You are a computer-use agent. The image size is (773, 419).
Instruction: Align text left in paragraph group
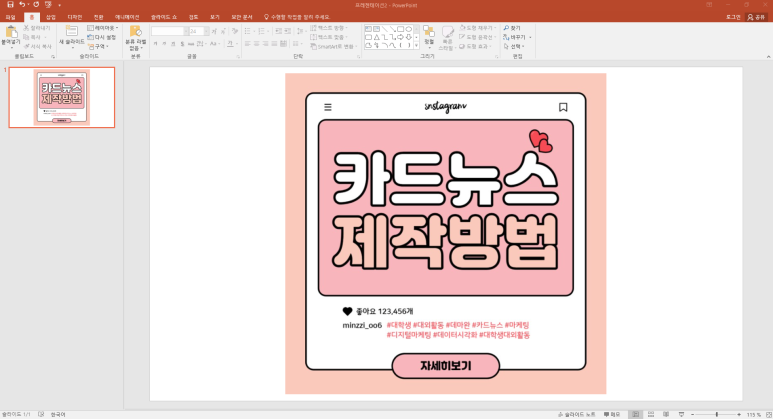click(x=248, y=44)
